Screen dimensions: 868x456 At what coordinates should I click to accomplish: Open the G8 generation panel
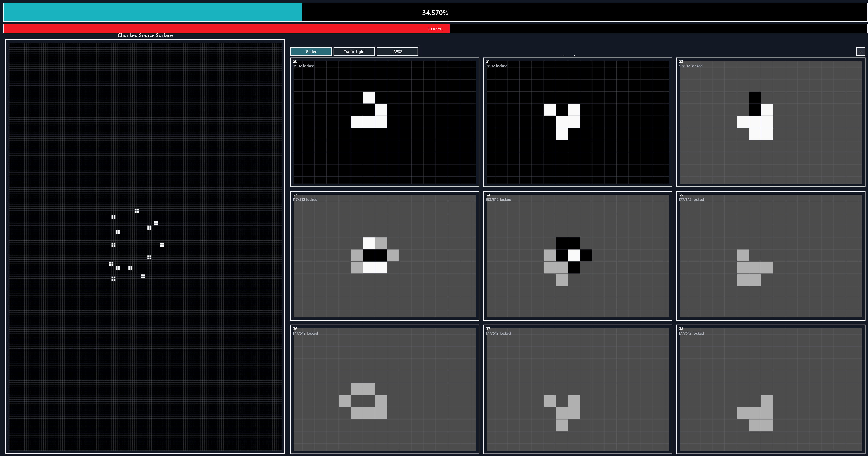coord(771,389)
